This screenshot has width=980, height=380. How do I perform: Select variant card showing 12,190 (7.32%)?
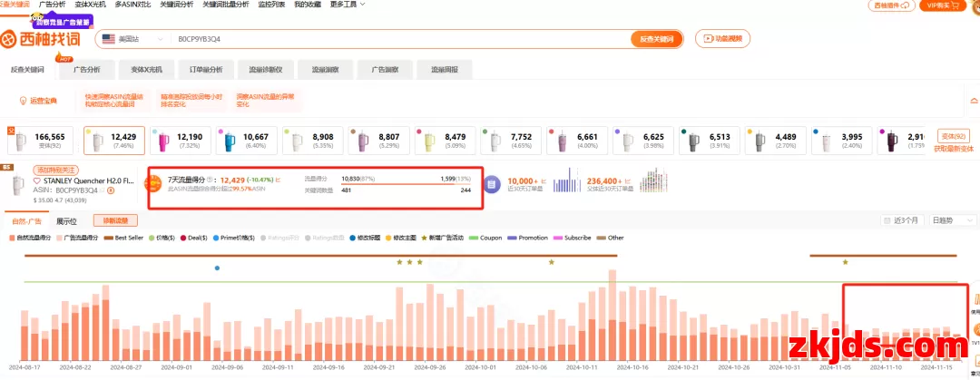[x=182, y=141]
